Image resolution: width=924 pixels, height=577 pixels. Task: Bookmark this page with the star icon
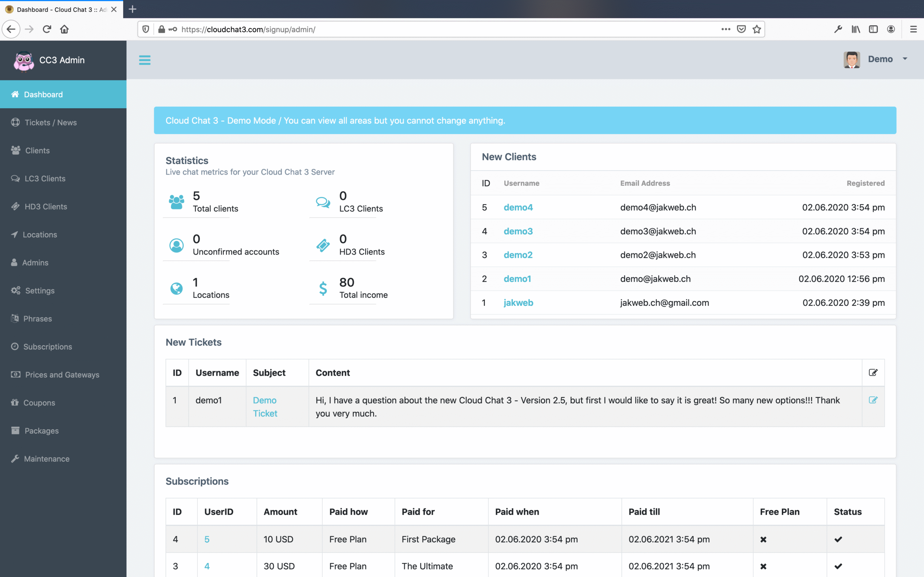[757, 29]
